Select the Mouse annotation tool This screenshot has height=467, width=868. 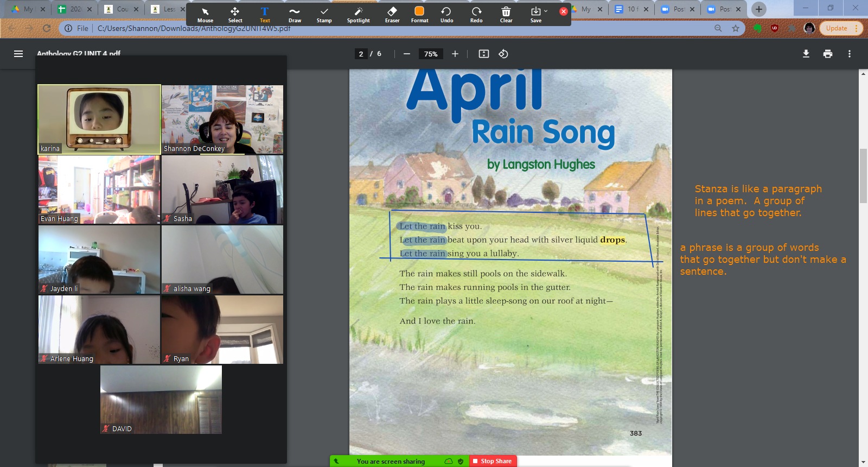tap(205, 15)
